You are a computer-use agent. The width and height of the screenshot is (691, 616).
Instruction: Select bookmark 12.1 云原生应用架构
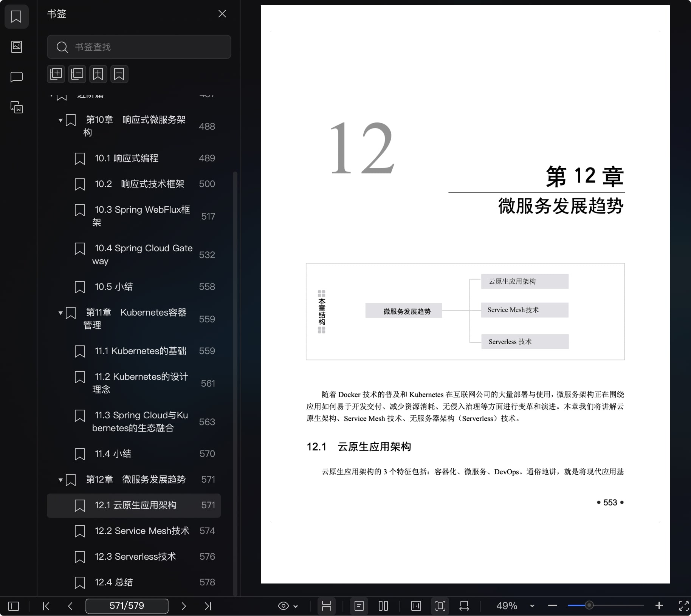[134, 505]
